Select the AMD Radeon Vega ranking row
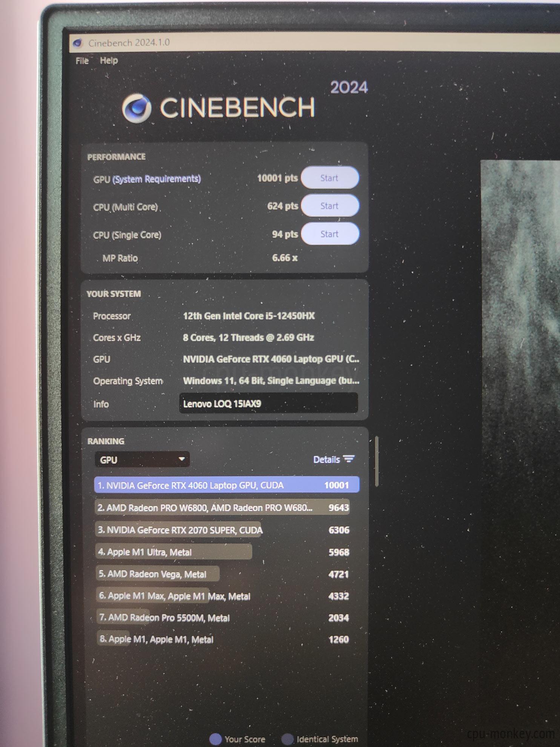560x747 pixels. click(223, 574)
